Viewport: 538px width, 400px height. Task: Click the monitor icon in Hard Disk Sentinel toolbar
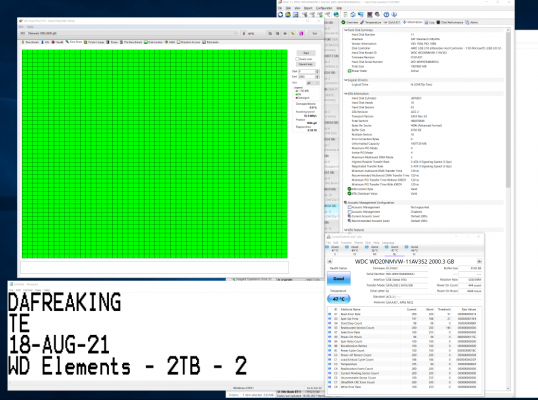(361, 14)
